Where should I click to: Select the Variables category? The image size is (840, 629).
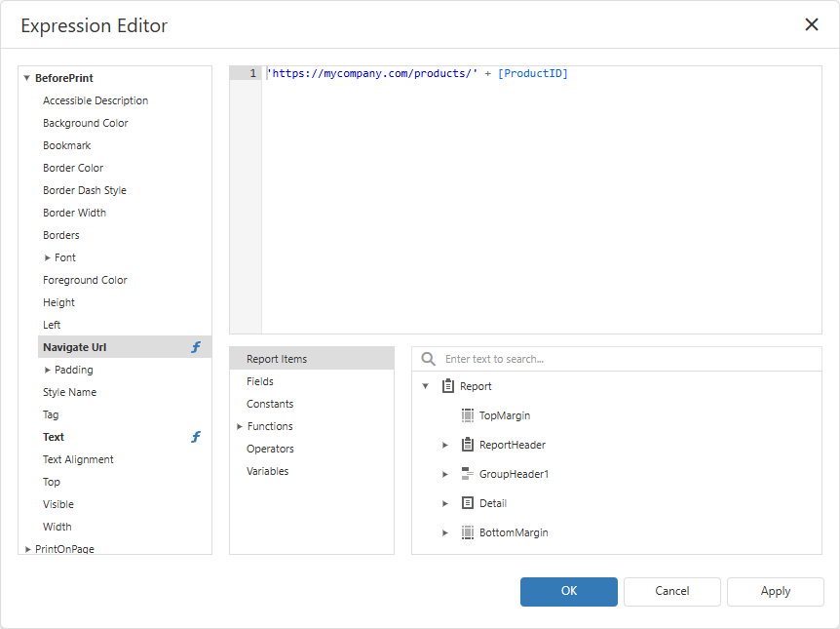(312, 471)
